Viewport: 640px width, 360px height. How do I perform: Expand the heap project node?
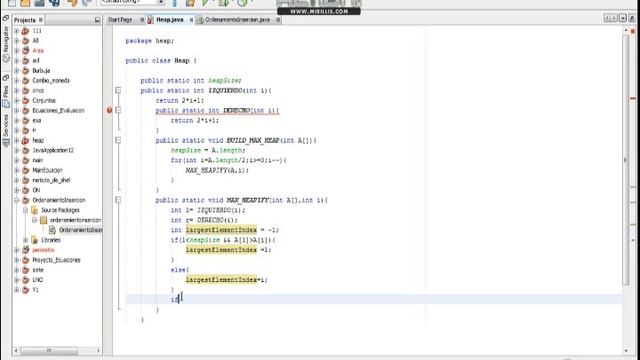coord(17,140)
